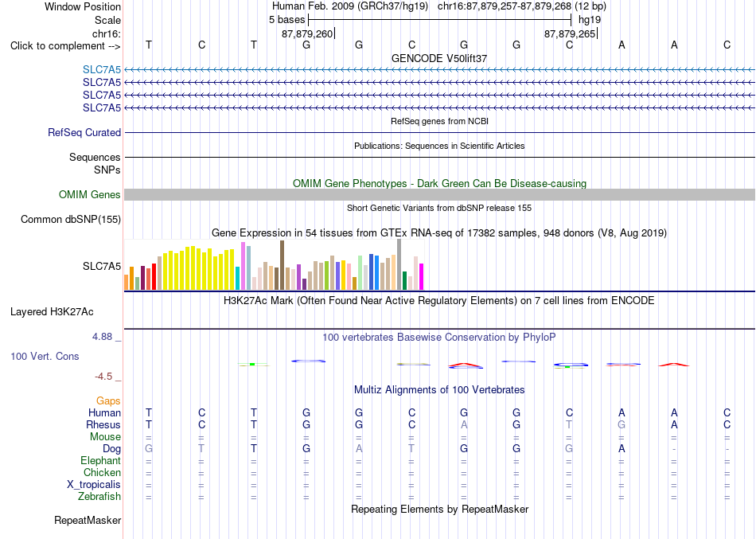
Task: Open the GENCODE V50lift37 track title
Action: [x=439, y=58]
